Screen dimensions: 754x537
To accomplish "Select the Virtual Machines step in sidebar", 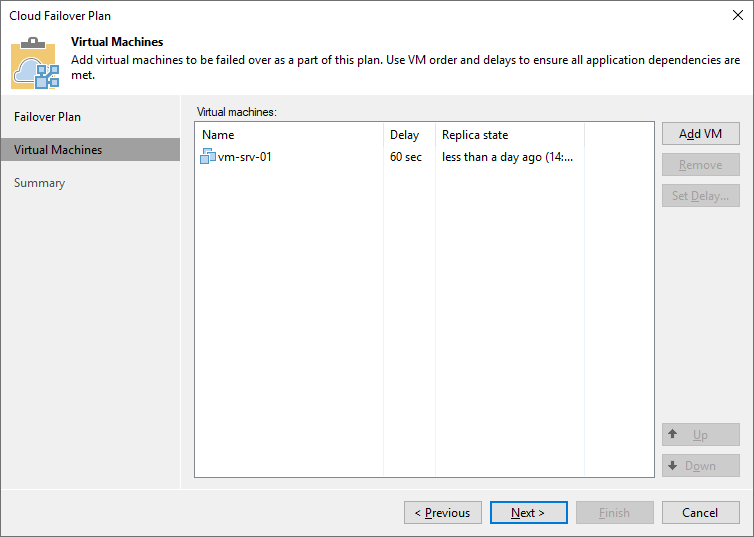I will coord(58,150).
